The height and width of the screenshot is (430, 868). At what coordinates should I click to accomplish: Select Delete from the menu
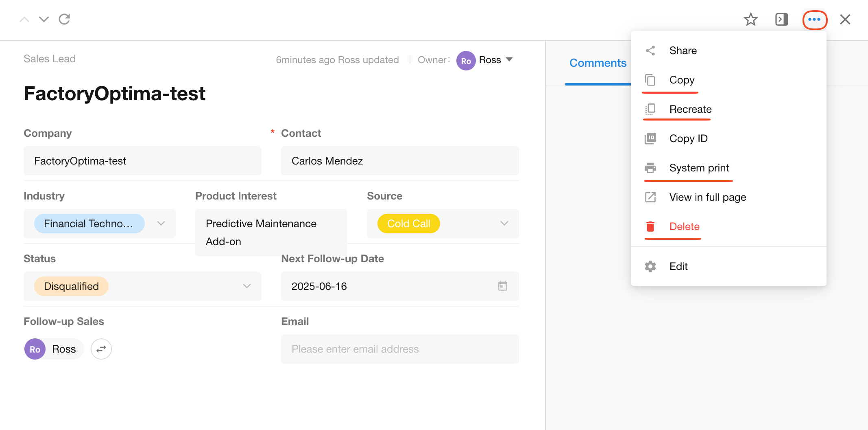[684, 226]
